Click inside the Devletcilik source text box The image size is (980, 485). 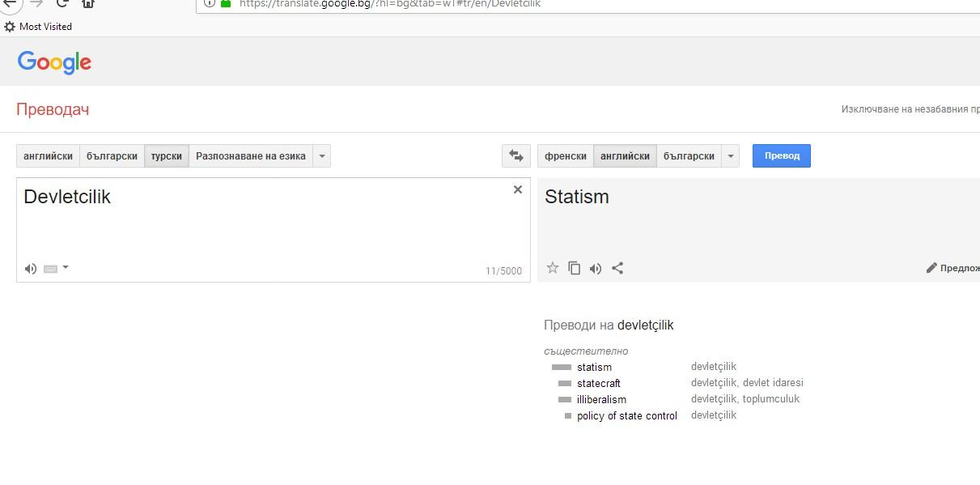coord(274,229)
